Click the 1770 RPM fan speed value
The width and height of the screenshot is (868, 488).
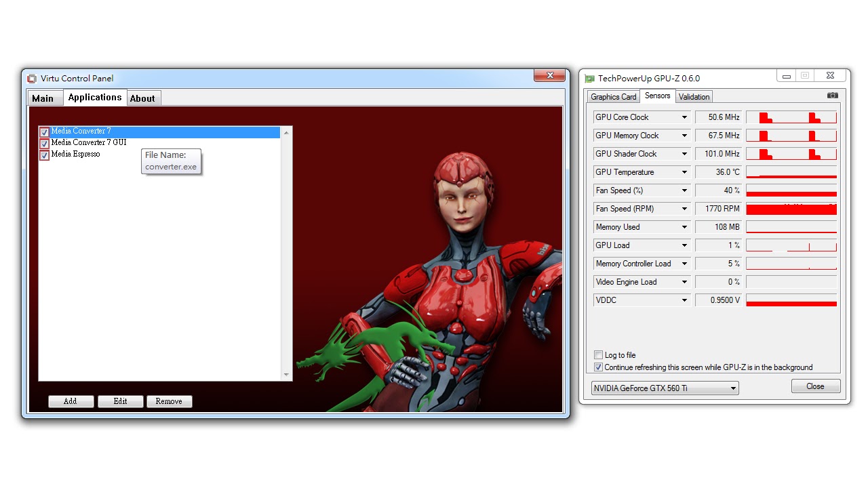point(718,209)
